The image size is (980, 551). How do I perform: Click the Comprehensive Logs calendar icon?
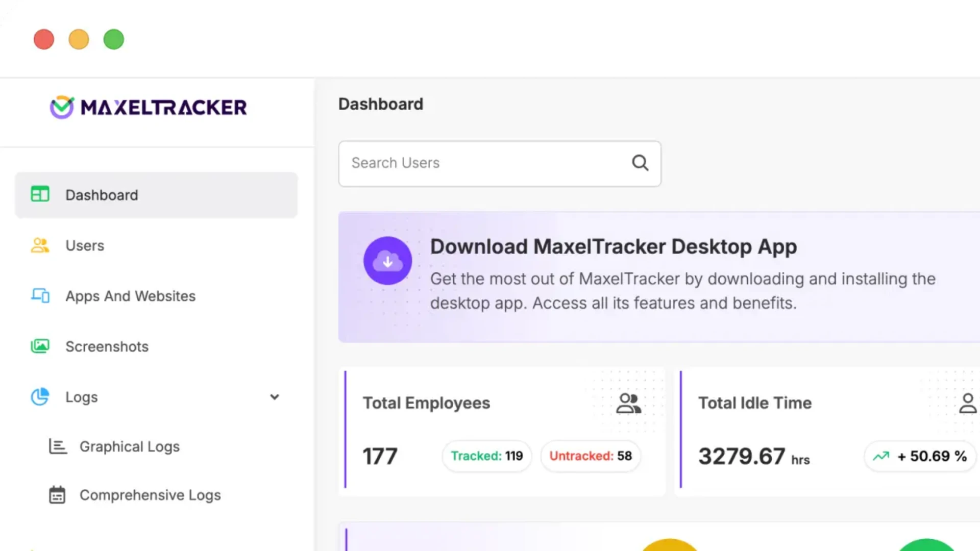point(57,495)
